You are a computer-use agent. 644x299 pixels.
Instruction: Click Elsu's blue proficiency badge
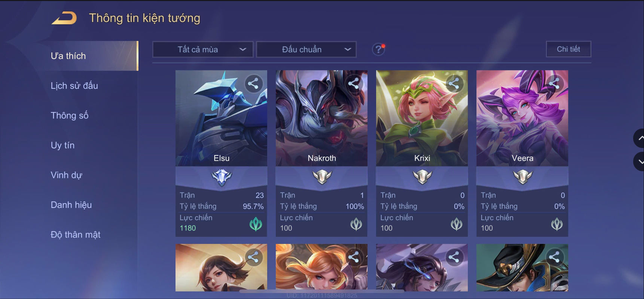click(x=222, y=177)
